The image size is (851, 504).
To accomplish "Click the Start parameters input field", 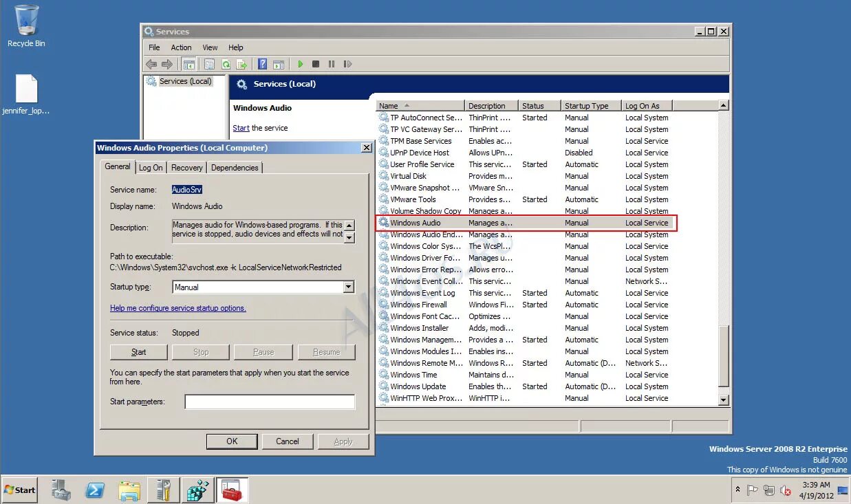I will pos(270,402).
